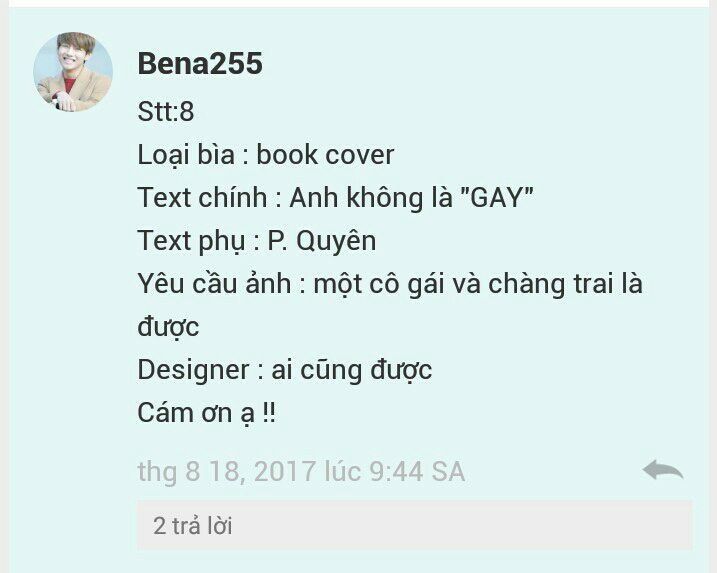717x573 pixels.
Task: Click the title text "Anh không là"
Action: 371,198
